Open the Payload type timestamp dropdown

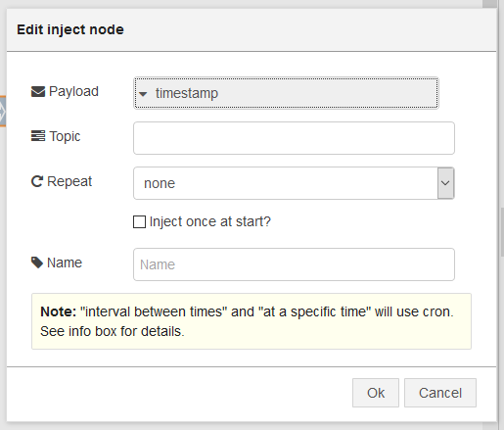pos(286,93)
